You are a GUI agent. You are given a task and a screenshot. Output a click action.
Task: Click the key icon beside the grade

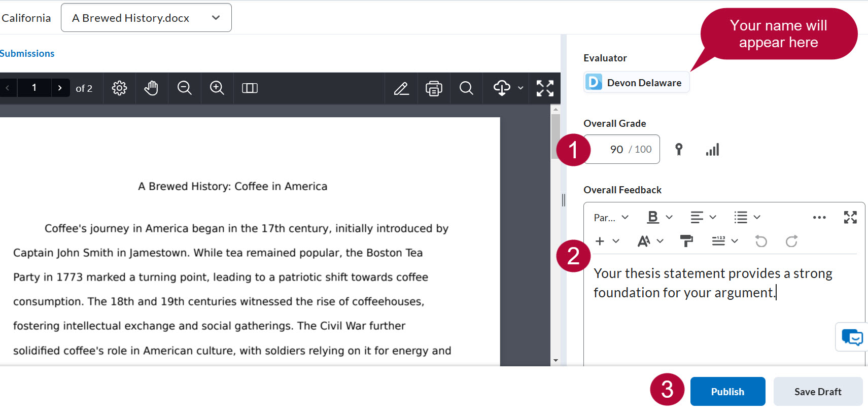point(679,149)
